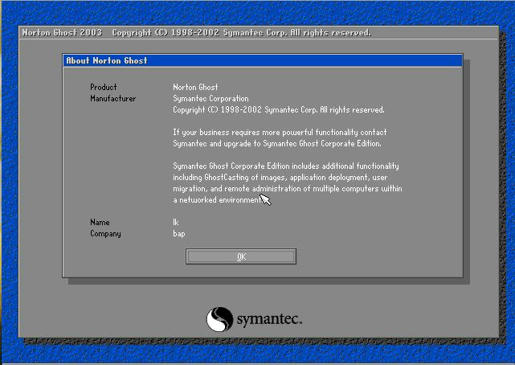Click the Symantec yin-yang logo icon
Image resolution: width=515 pixels, height=365 pixels.
pyautogui.click(x=219, y=319)
